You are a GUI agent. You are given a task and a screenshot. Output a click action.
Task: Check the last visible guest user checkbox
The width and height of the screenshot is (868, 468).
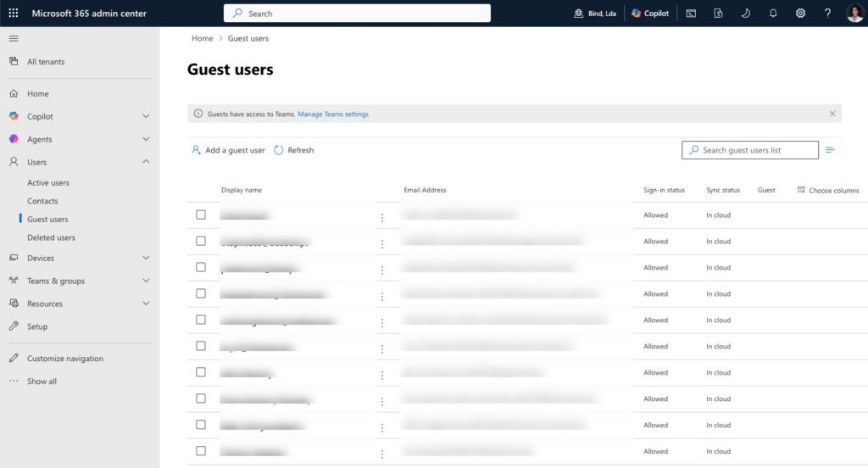[x=201, y=451]
